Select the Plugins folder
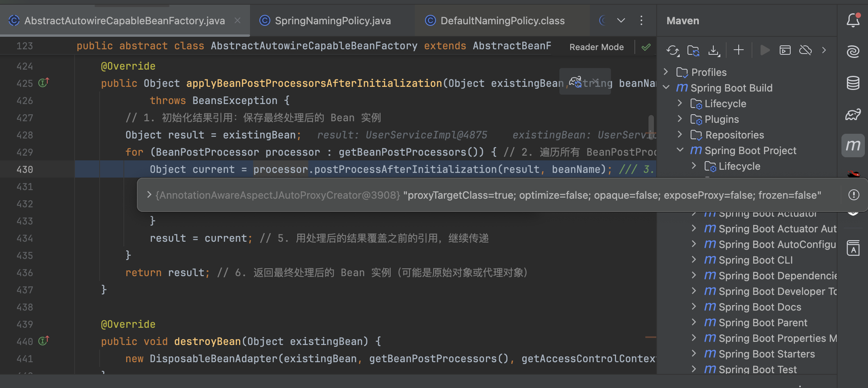The height and width of the screenshot is (388, 868). 722,119
